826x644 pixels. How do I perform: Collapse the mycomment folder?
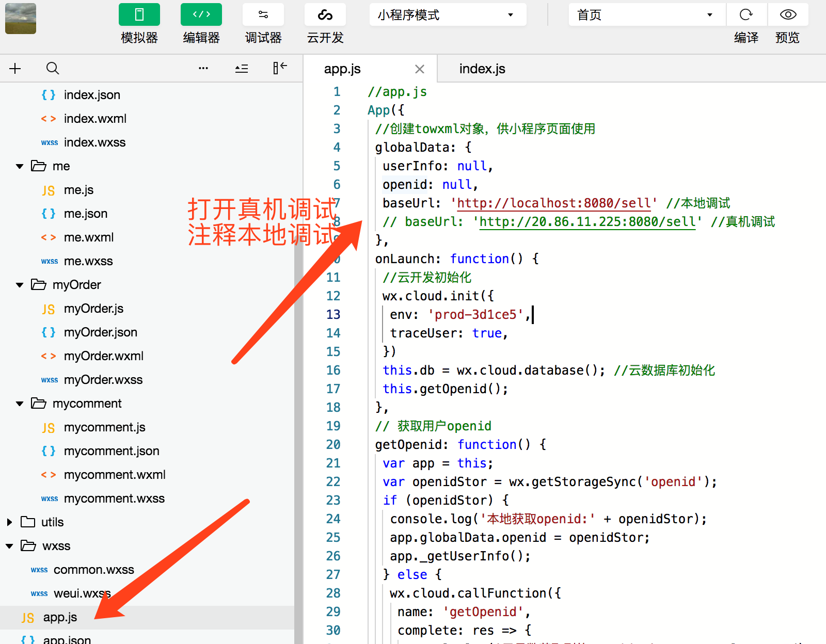tap(20, 404)
